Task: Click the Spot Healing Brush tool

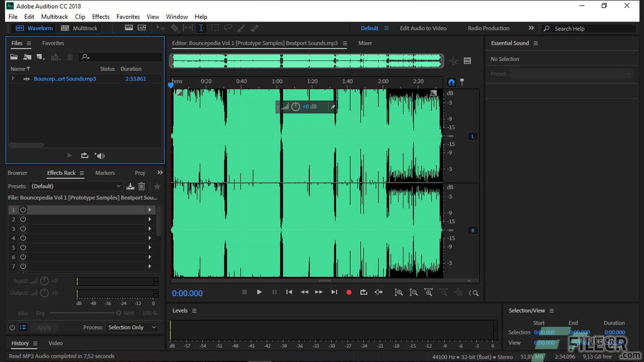Action: coord(254,28)
